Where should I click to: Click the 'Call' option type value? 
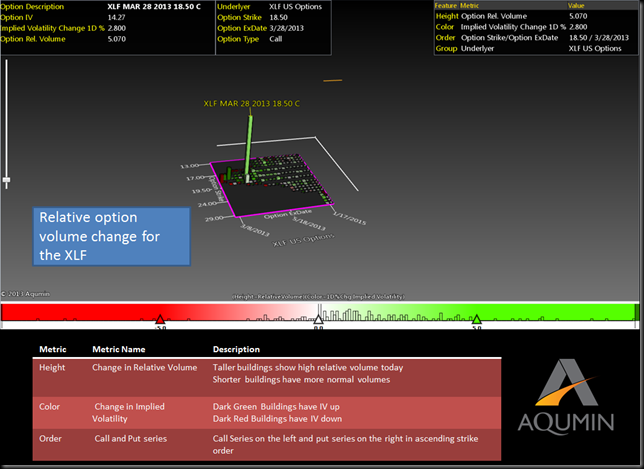[276, 39]
